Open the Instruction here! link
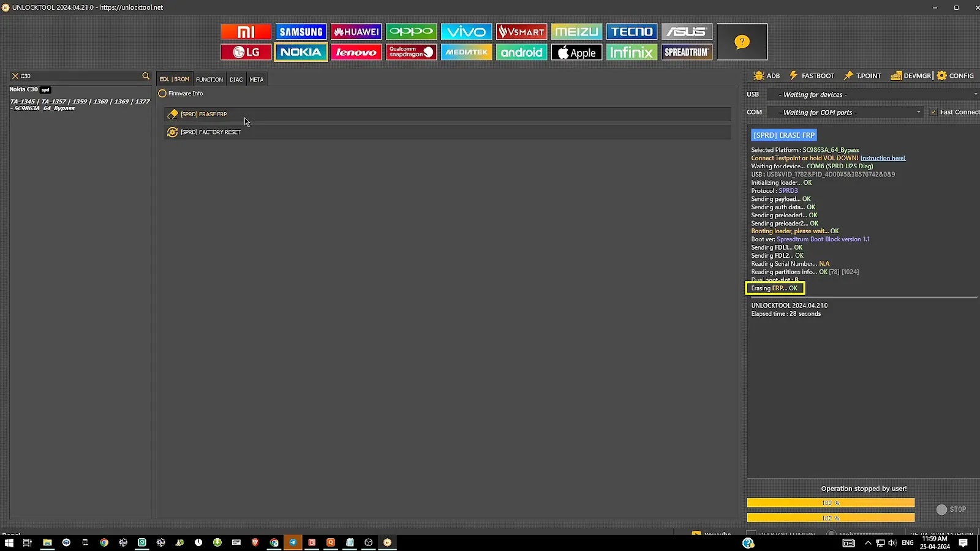 click(x=883, y=158)
